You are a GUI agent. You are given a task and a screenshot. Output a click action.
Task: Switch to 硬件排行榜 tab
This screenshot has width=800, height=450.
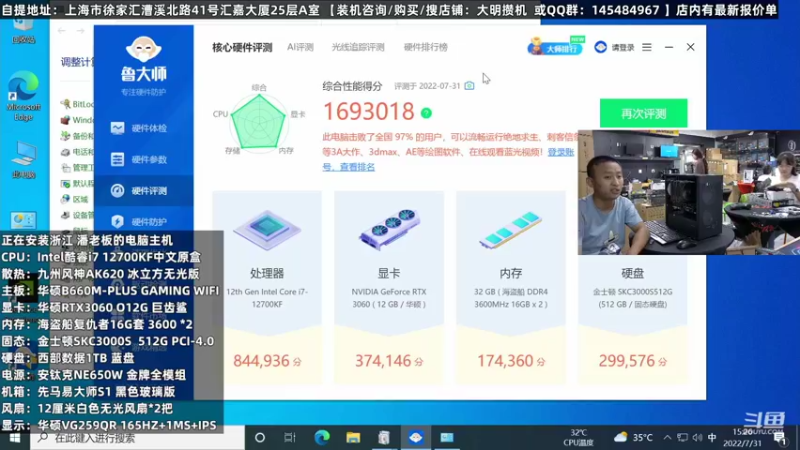pos(426,47)
